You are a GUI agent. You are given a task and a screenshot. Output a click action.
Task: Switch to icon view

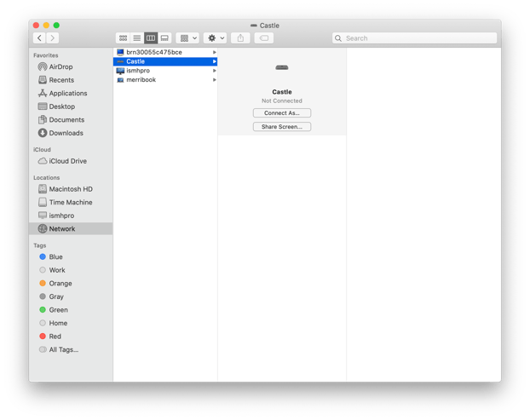point(123,37)
